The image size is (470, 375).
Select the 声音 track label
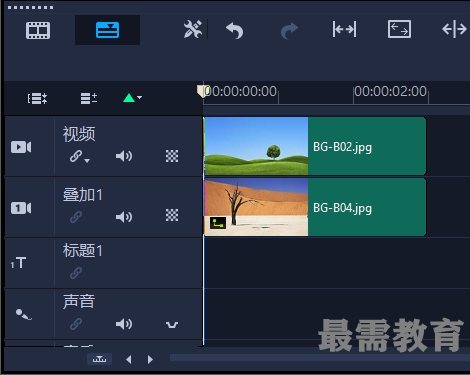click(x=79, y=301)
